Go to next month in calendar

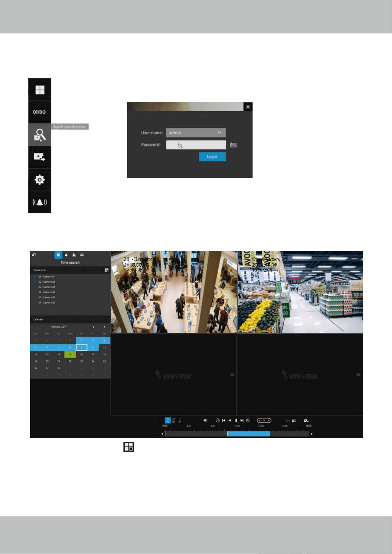(104, 327)
